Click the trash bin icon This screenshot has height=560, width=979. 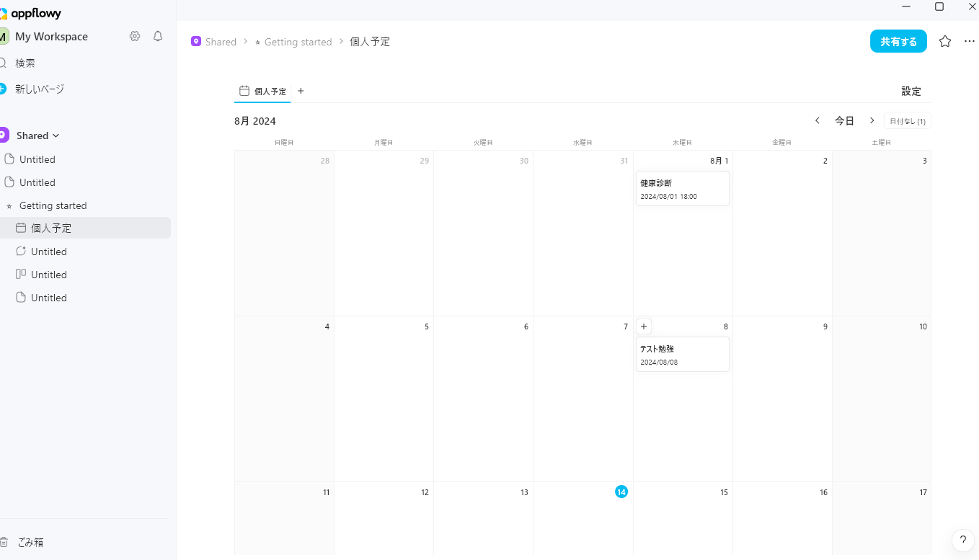4,542
